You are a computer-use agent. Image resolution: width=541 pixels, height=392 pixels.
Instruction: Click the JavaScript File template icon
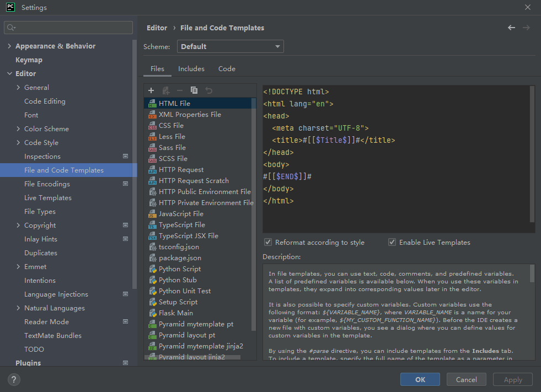coord(152,214)
